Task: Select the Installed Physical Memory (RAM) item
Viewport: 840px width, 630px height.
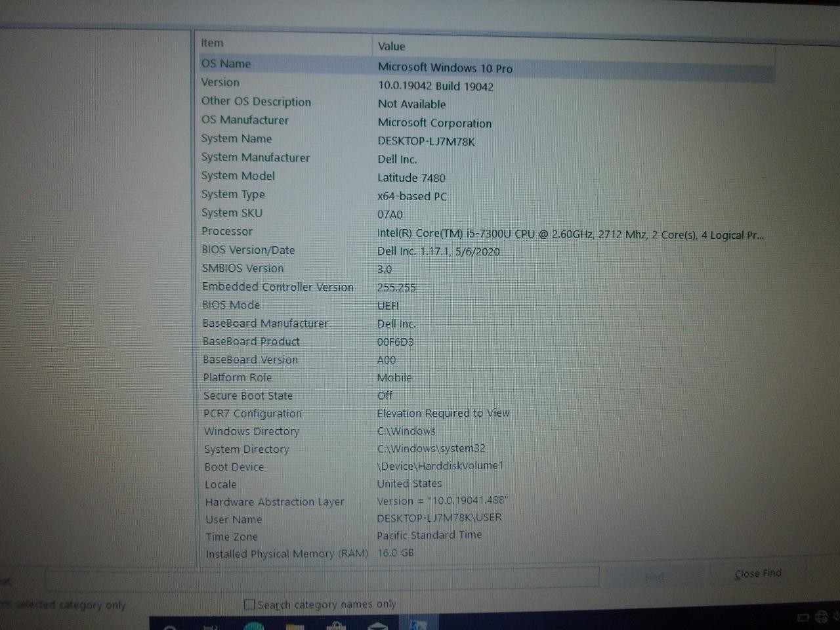Action: click(x=287, y=554)
